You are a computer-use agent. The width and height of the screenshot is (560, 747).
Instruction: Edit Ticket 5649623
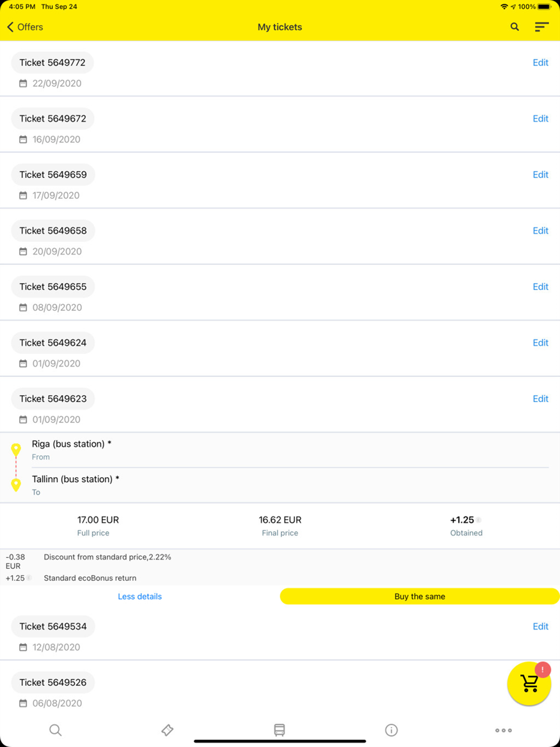coord(540,399)
